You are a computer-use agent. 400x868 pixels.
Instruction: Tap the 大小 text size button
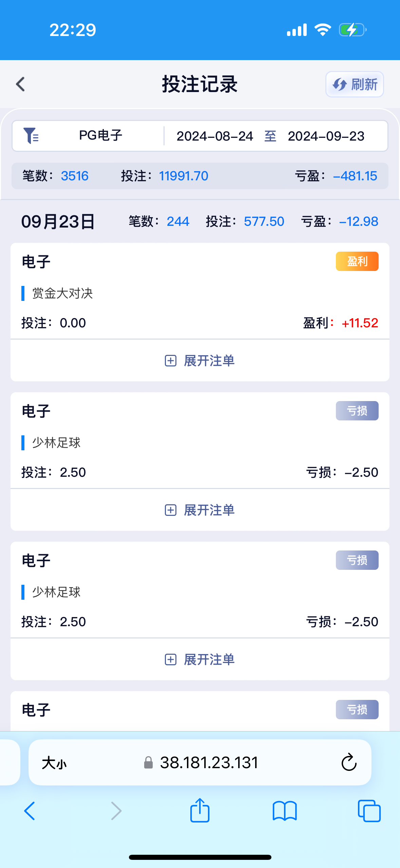pyautogui.click(x=54, y=763)
